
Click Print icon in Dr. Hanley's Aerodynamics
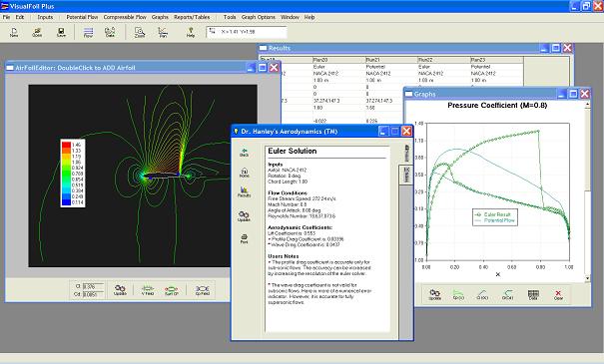pos(244,238)
